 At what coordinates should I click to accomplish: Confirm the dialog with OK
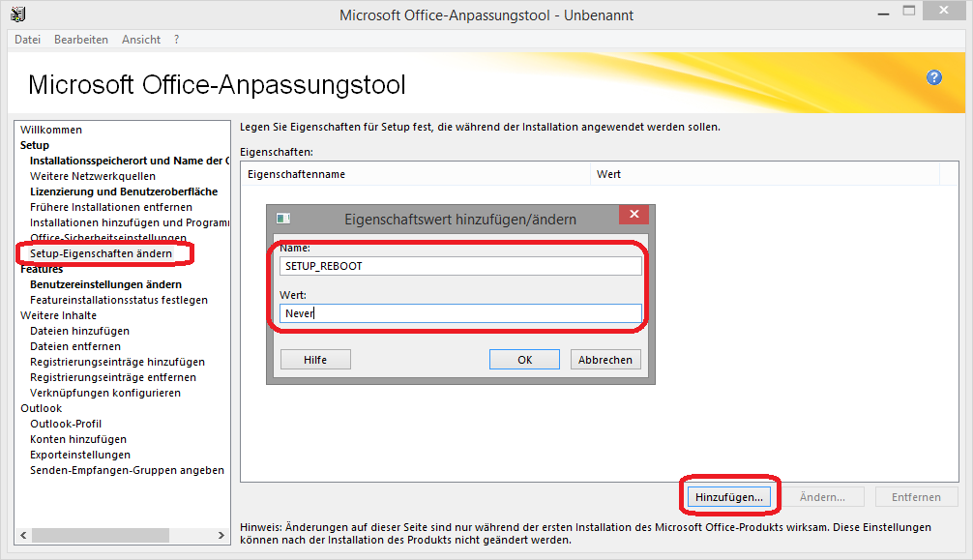[524, 360]
